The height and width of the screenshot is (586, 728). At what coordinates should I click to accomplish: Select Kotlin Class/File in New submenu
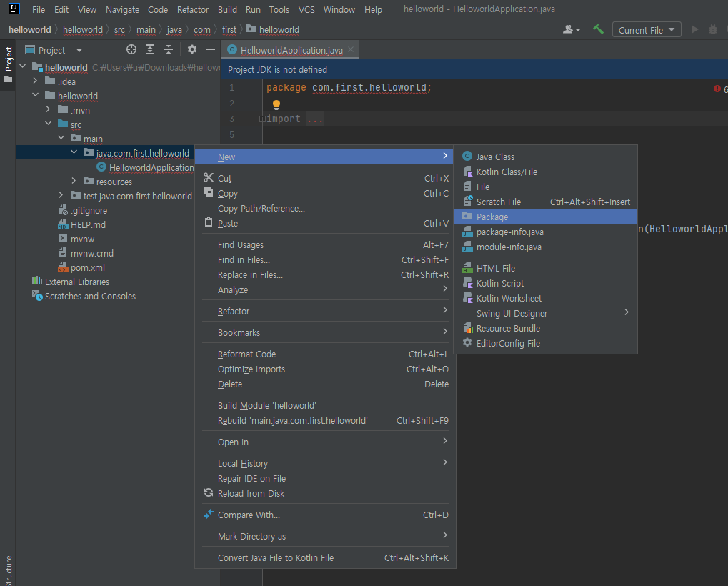click(545, 172)
